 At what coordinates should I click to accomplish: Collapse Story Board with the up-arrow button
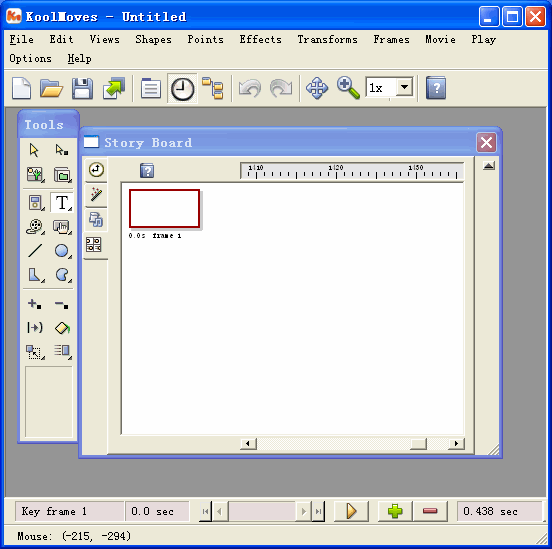489,166
